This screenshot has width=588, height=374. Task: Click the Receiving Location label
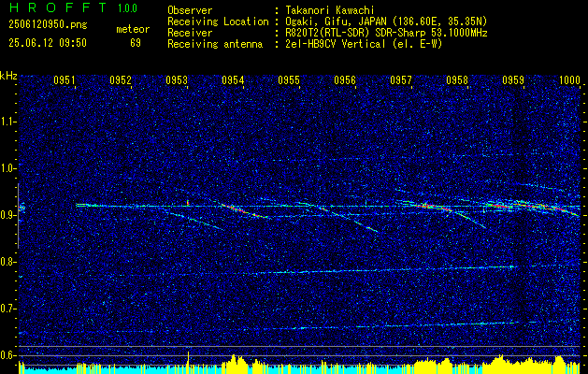pos(218,22)
